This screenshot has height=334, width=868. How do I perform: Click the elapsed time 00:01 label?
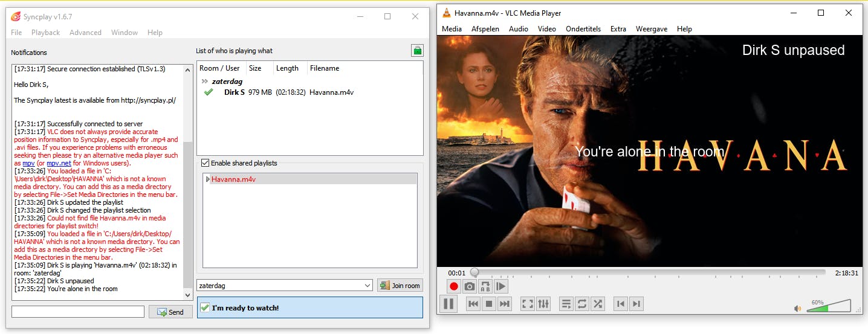(457, 273)
